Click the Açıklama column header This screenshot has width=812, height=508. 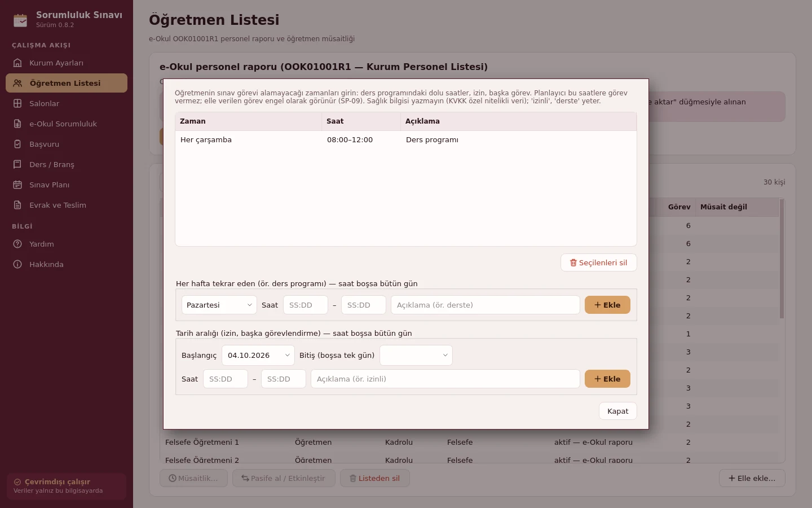(519, 121)
